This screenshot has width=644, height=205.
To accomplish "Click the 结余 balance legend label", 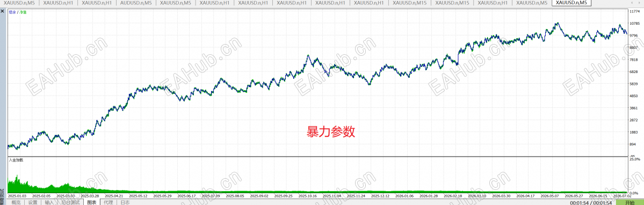I will (x=12, y=12).
